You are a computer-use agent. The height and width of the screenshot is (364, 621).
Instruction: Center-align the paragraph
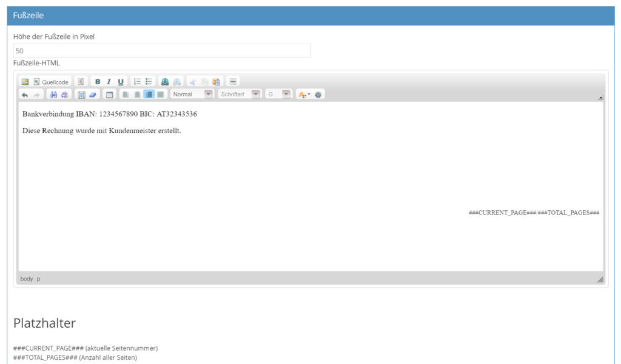click(x=137, y=94)
